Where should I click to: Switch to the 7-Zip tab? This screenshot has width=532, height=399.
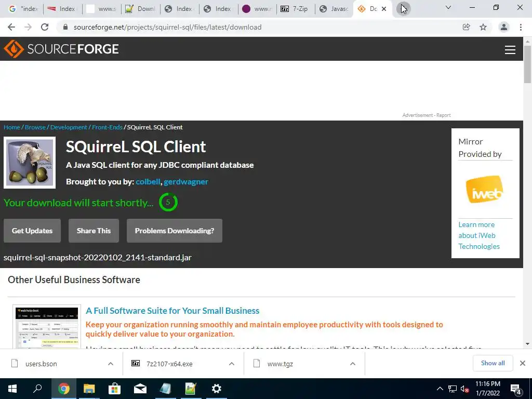point(295,9)
